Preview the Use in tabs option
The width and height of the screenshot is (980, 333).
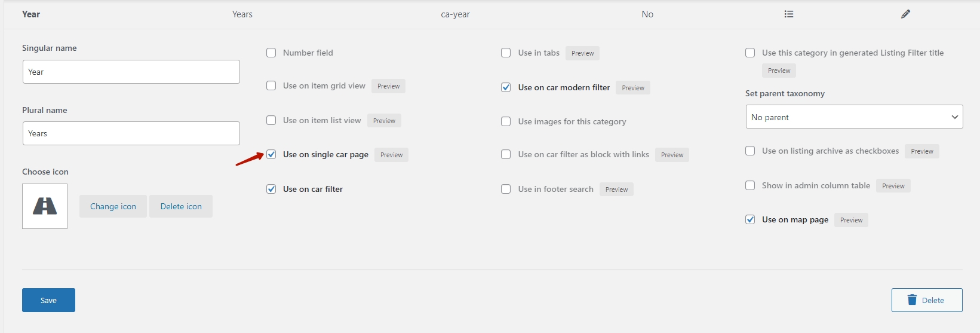click(582, 53)
